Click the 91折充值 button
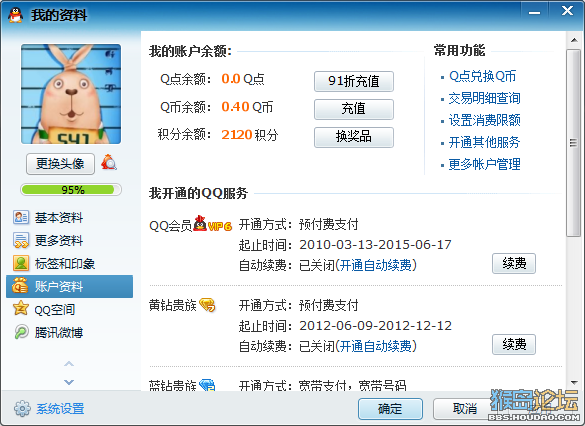The image size is (585, 426). point(354,81)
